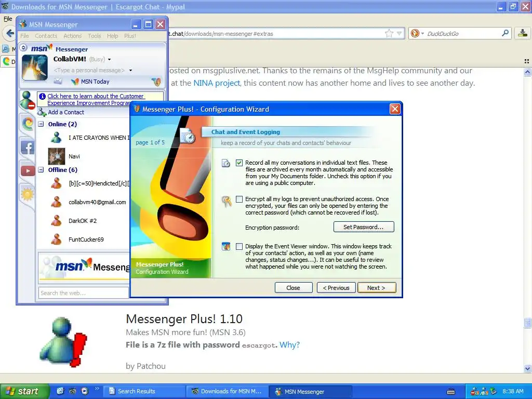Open the media player quick launch icon
The width and height of the screenshot is (532, 399).
tap(85, 391)
